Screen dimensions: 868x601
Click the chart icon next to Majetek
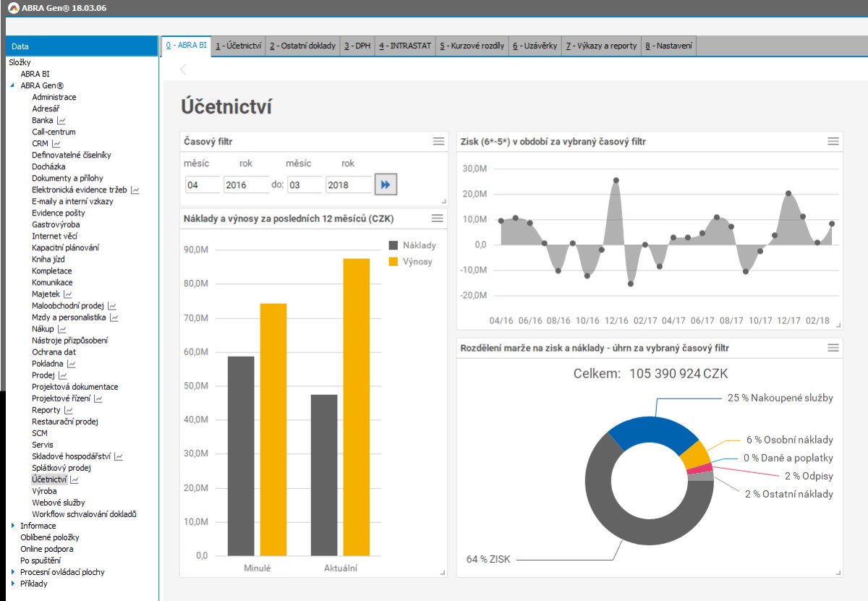68,294
